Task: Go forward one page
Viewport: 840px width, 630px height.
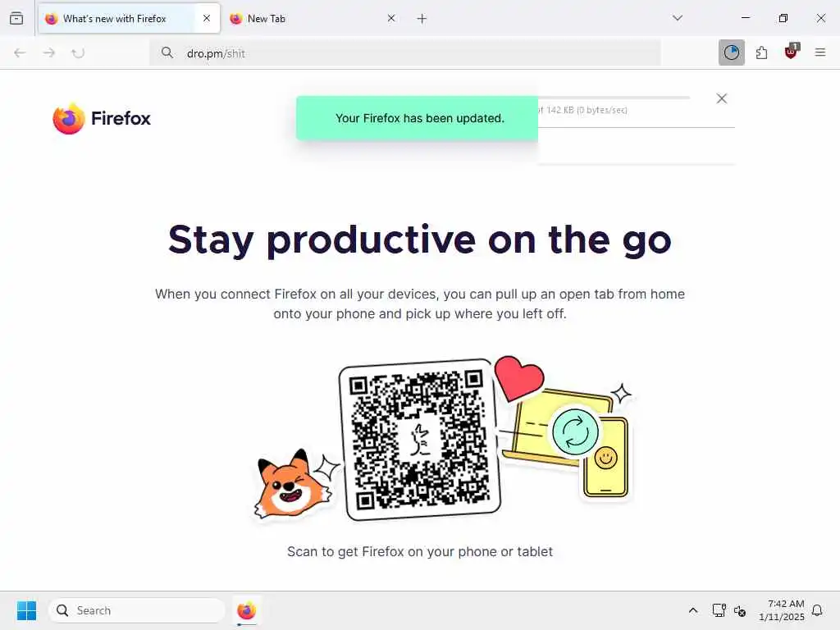Action: pyautogui.click(x=49, y=52)
